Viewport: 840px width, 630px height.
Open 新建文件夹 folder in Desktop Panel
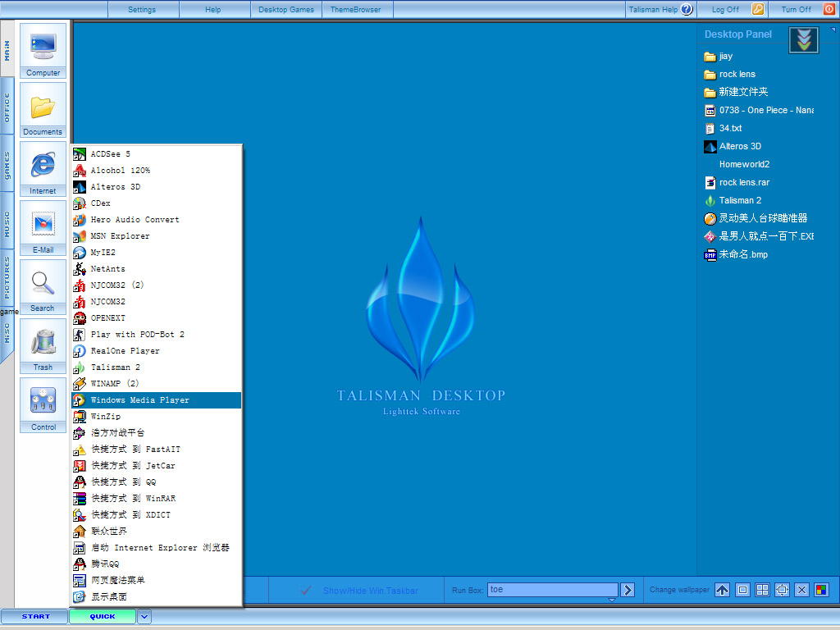click(736, 92)
